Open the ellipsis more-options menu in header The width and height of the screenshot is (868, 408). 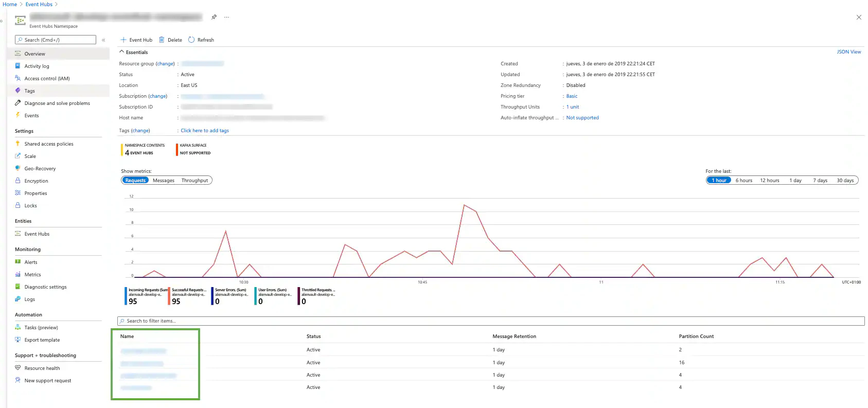(x=226, y=17)
